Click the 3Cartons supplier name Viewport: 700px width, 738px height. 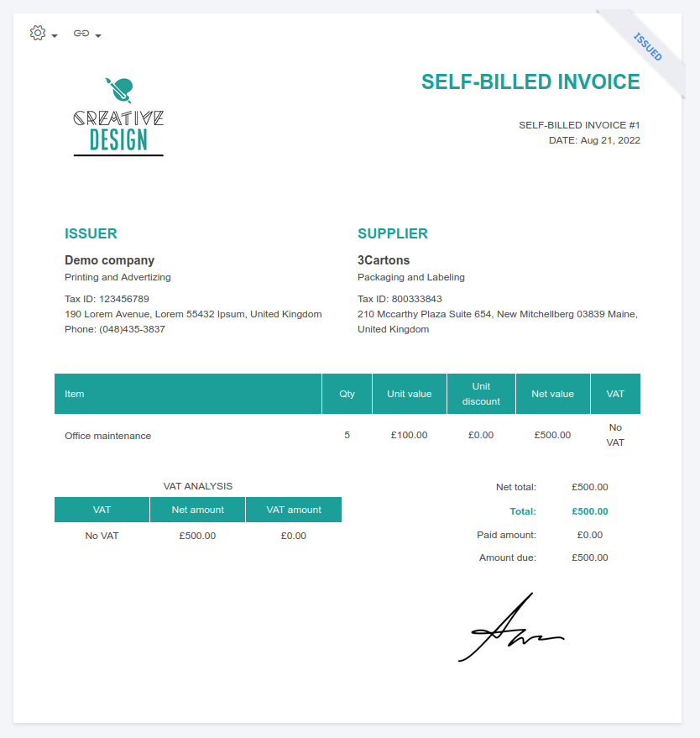[x=384, y=260]
